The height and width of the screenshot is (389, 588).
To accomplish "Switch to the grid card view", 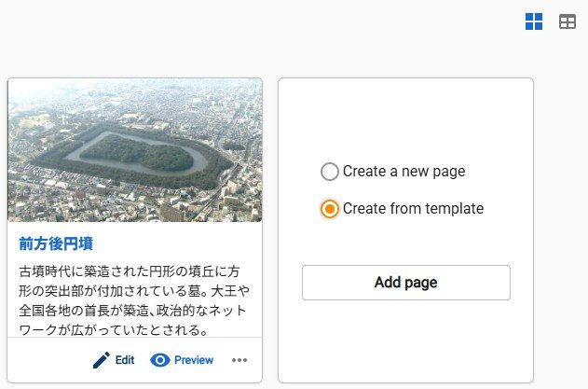I will [534, 21].
